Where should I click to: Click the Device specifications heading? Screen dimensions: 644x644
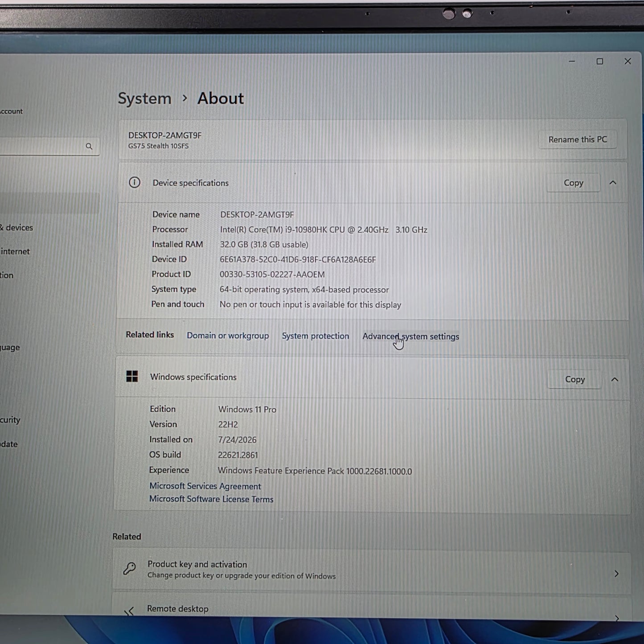pos(191,183)
